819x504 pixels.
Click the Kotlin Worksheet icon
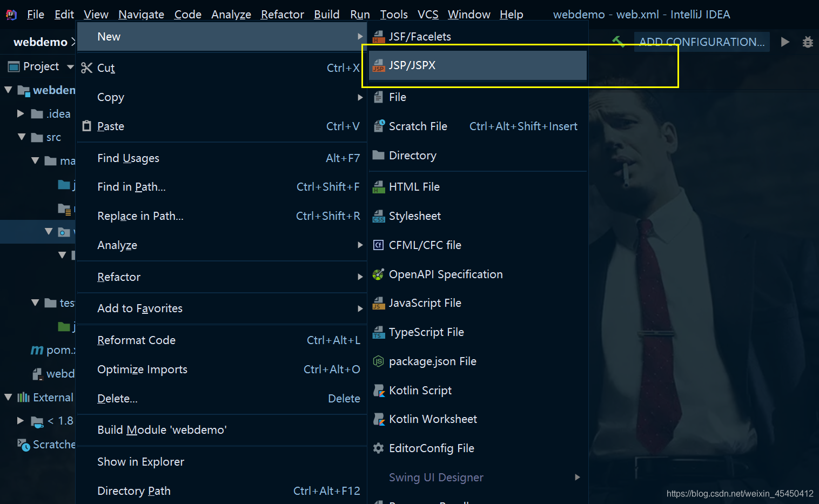tap(379, 419)
